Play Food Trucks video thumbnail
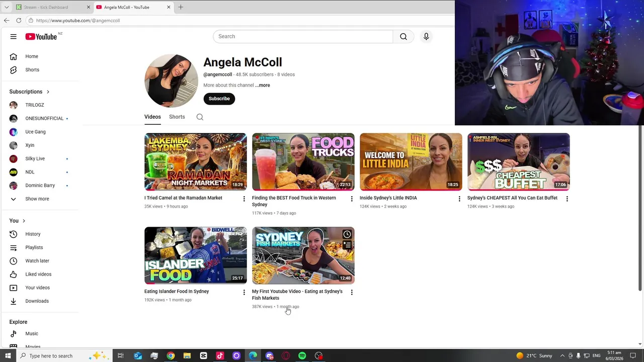The height and width of the screenshot is (362, 644). (x=303, y=162)
